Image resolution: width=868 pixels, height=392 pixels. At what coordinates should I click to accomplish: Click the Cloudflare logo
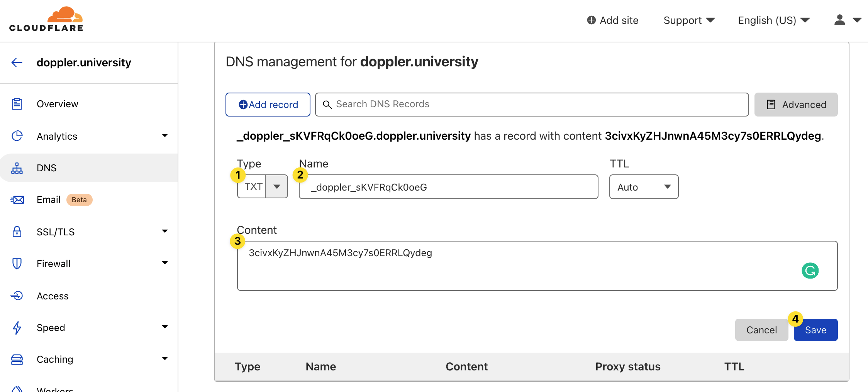(x=46, y=19)
